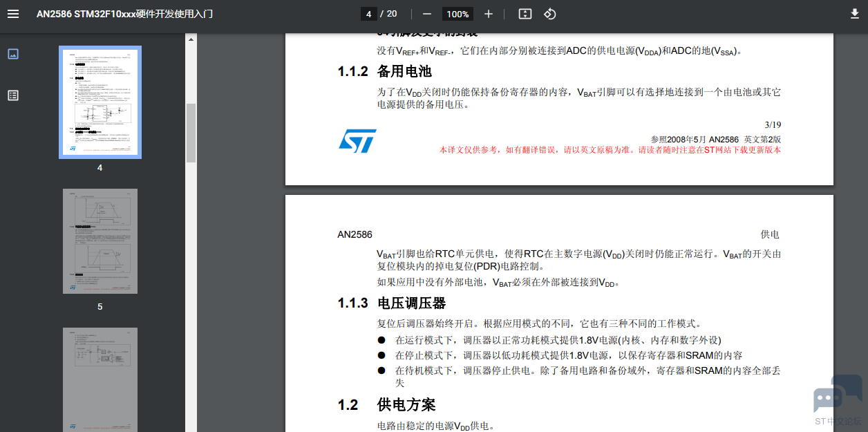Click heading 1.2 供电方案
The width and height of the screenshot is (868, 432).
pyautogui.click(x=386, y=404)
